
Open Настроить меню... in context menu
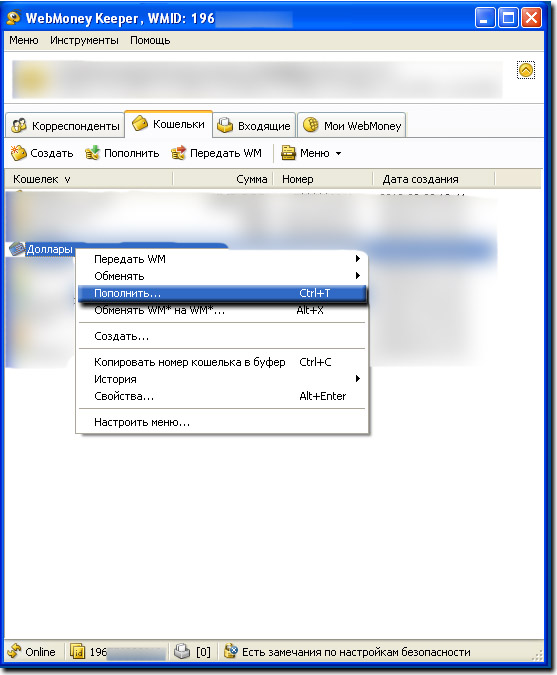[222, 422]
